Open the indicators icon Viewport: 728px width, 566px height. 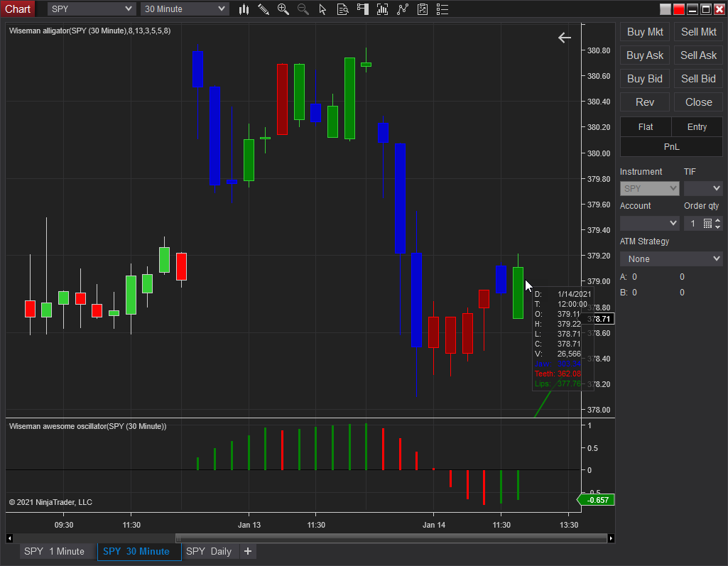(x=403, y=9)
